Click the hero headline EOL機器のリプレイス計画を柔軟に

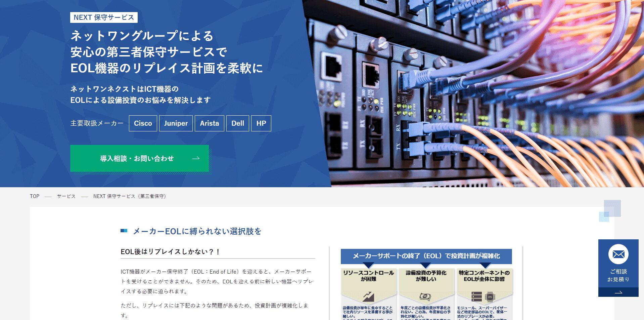[x=167, y=68]
